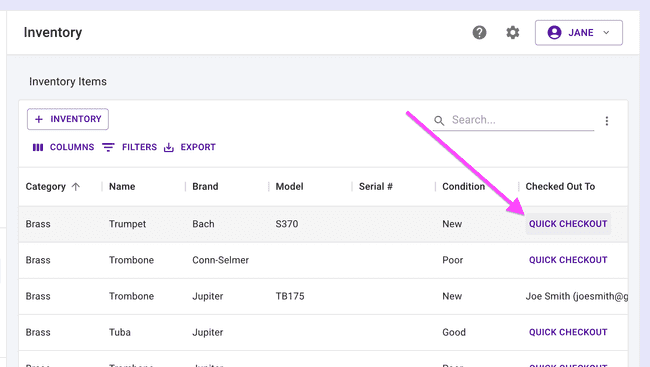Click the JANE user avatar icon
The height and width of the screenshot is (367, 650).
coord(554,32)
